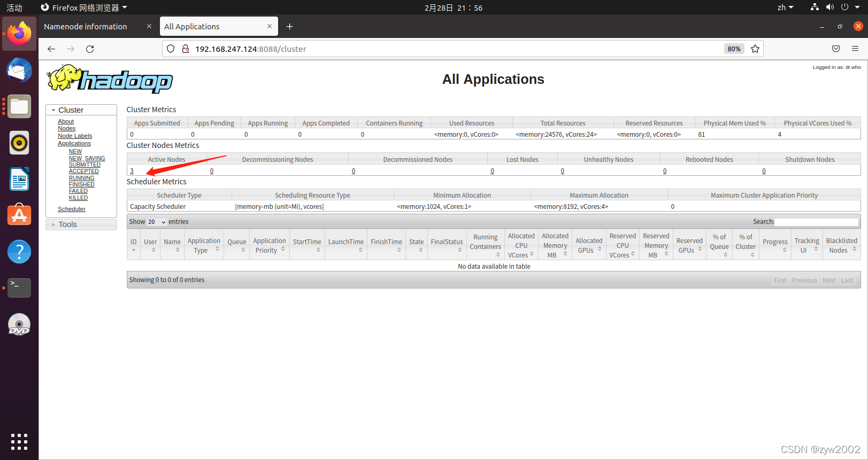
Task: Open the date and time clock menu
Action: (x=454, y=7)
